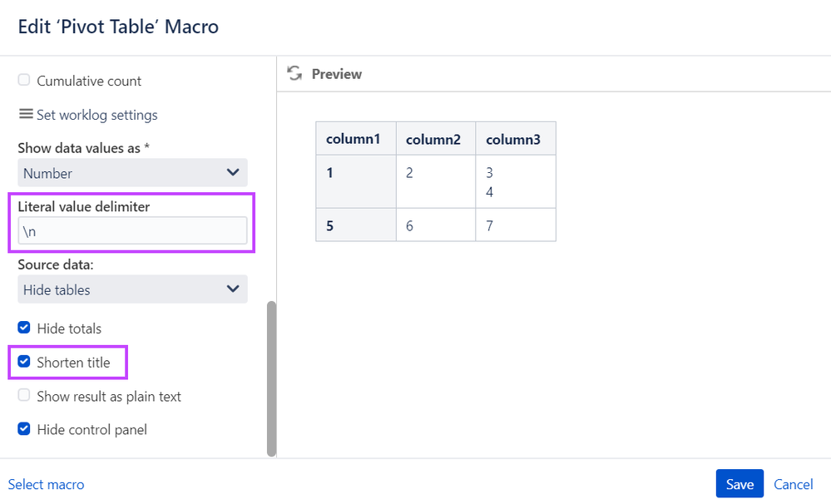Toggle the Shorten title checkbox
Viewport: 831px width, 504px height.
point(24,362)
